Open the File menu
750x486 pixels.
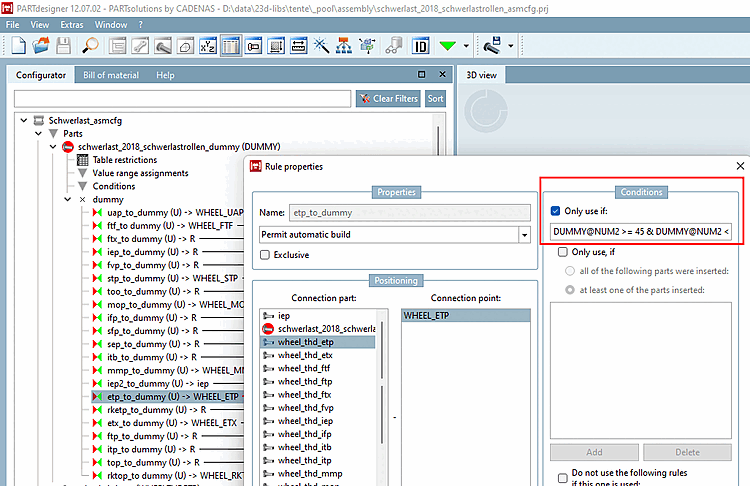point(12,25)
